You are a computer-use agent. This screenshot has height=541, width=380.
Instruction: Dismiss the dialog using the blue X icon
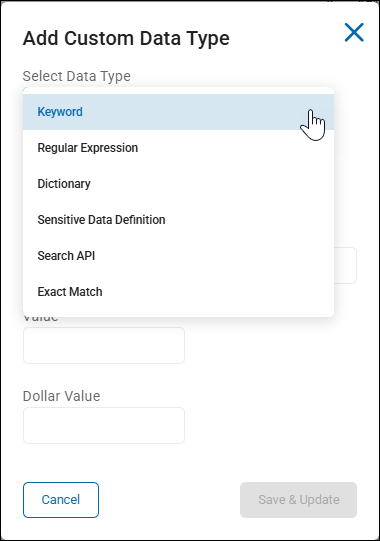[x=354, y=32]
